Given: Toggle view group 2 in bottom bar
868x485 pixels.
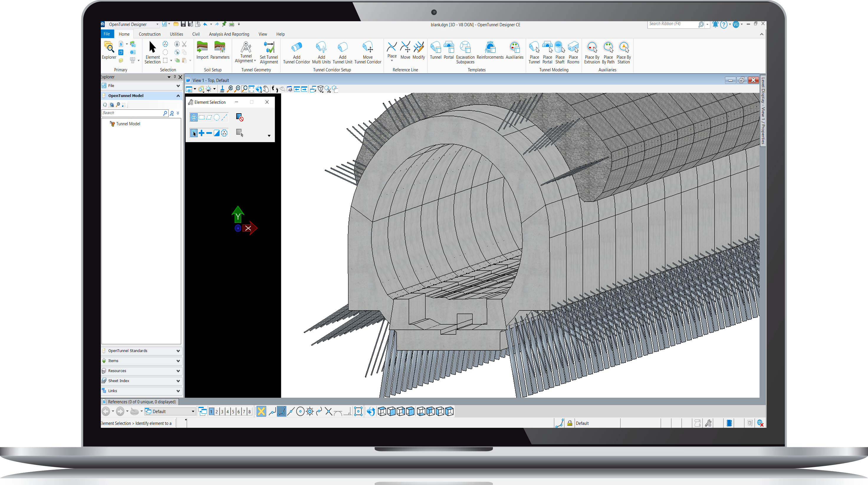Looking at the screenshot, I should point(217,411).
